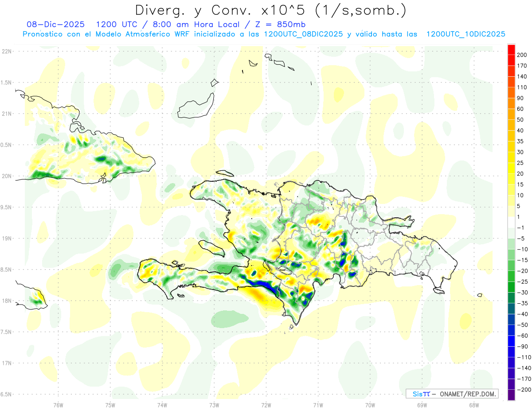The width and height of the screenshot is (532, 411).
Task: Click the legend value '200' at top
Action: 522,55
